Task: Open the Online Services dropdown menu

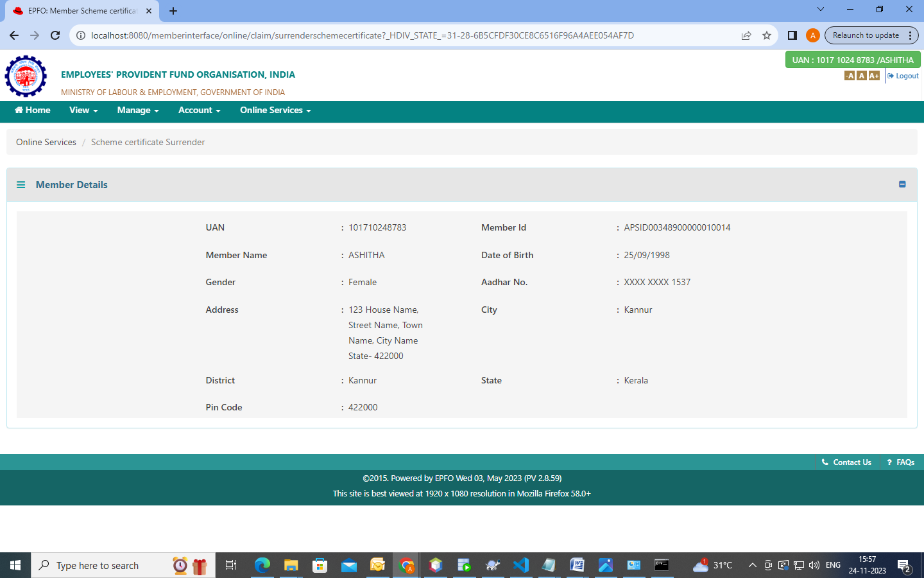Action: pos(275,110)
